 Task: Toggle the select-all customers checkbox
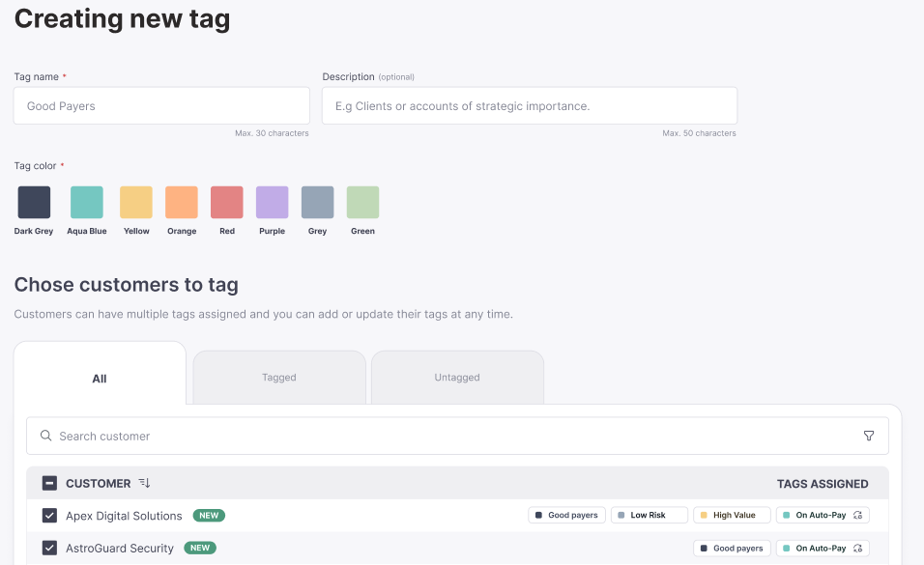point(49,483)
